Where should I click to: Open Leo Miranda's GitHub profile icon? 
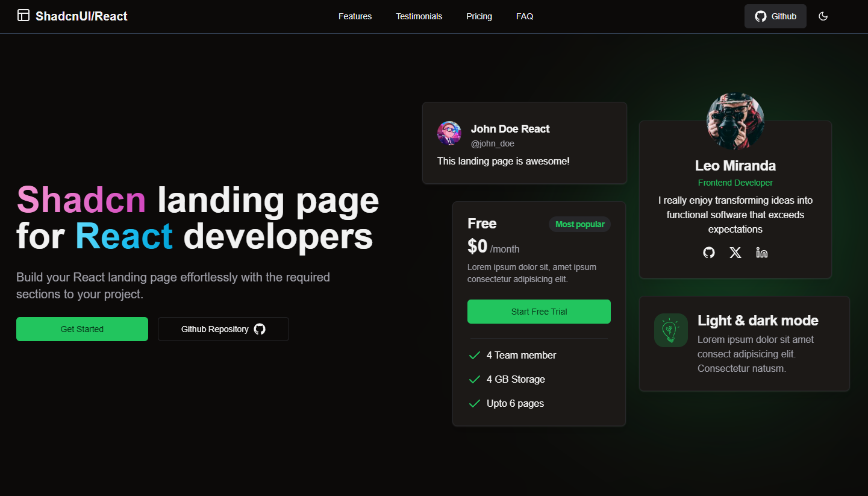pos(709,253)
